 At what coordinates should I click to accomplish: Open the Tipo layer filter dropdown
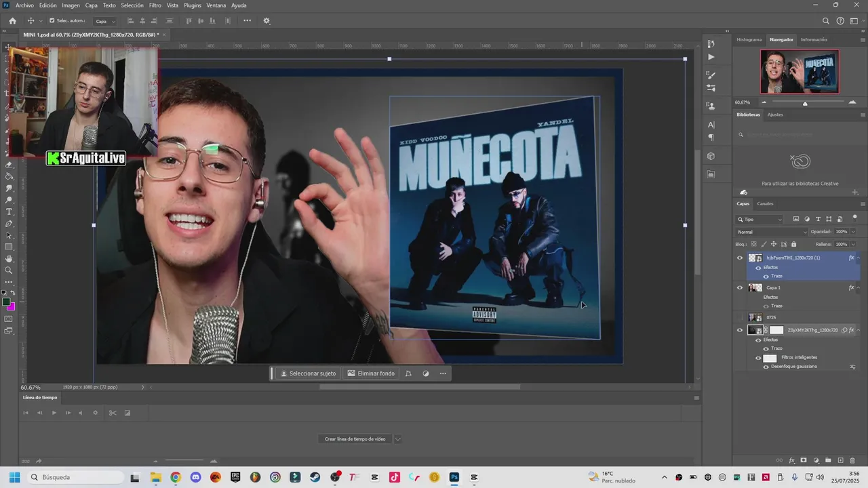point(760,219)
